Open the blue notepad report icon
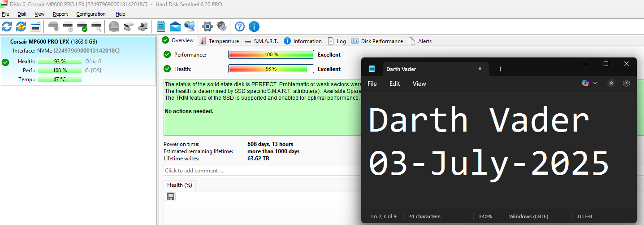 tap(161, 26)
